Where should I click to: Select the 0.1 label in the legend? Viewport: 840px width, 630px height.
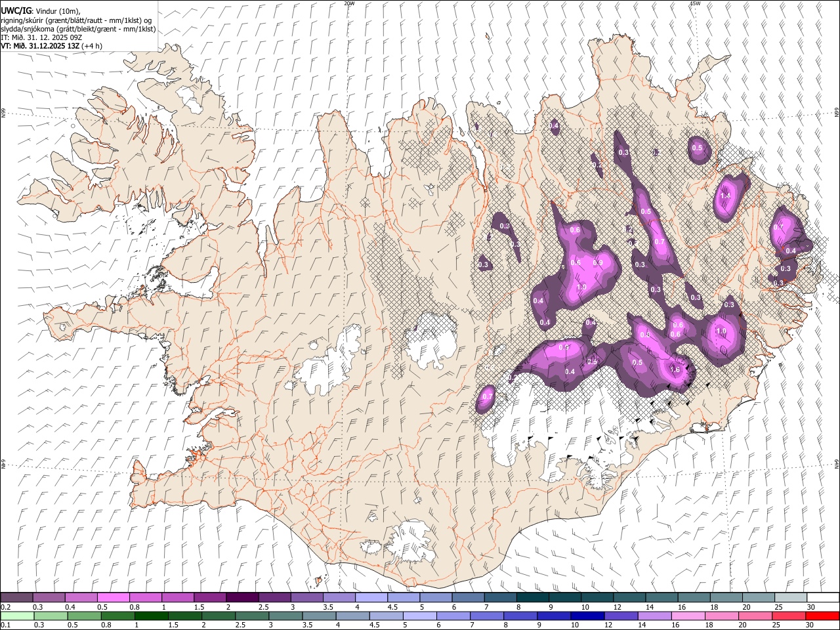pos(5,625)
